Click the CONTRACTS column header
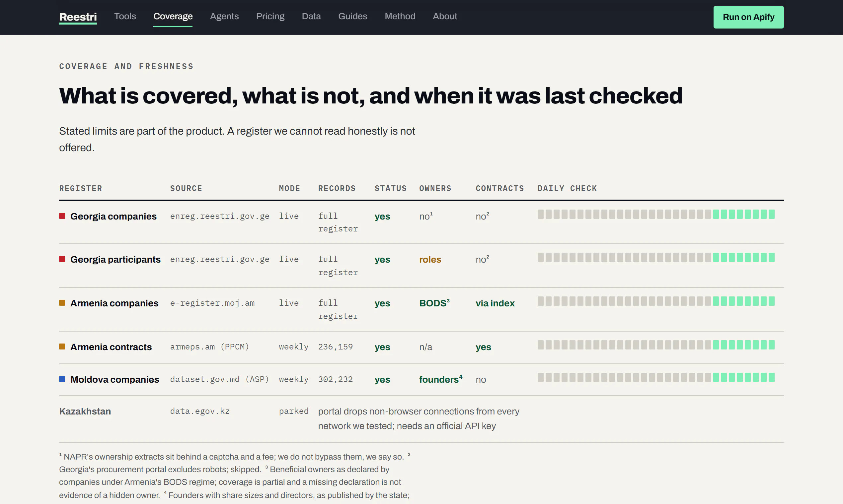Screen dimensions: 843x504 click(x=500, y=188)
